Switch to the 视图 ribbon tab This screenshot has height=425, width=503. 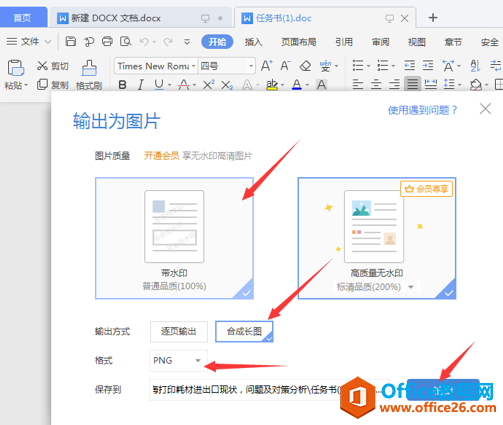[x=417, y=42]
